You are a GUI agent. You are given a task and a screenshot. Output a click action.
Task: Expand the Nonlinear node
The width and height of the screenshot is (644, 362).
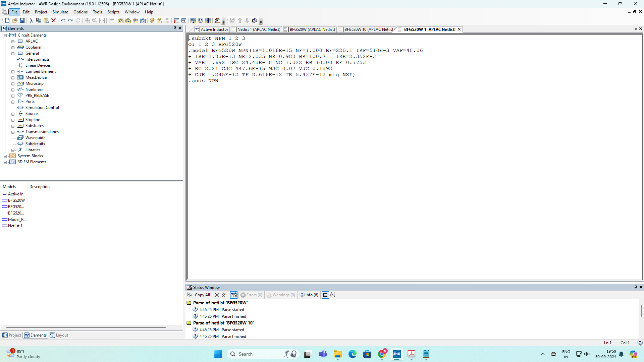[x=13, y=90]
